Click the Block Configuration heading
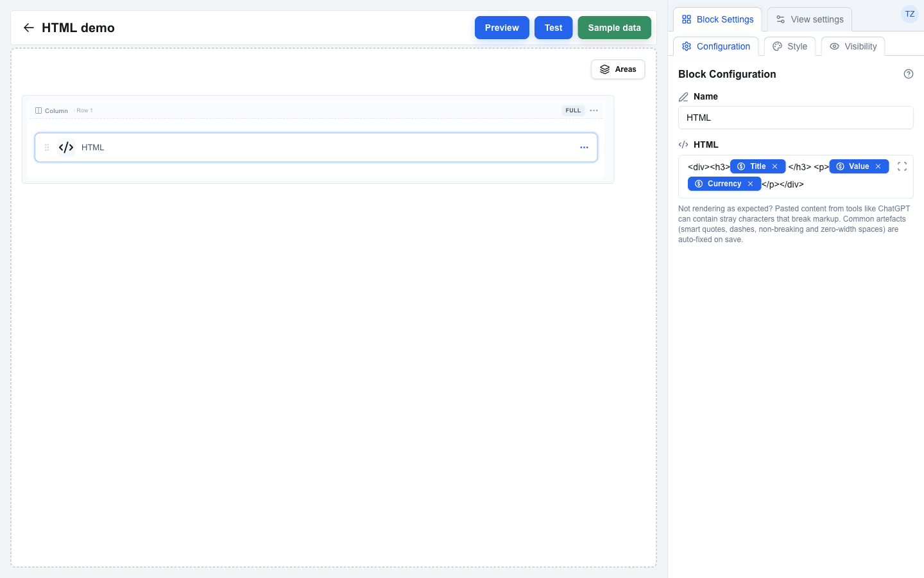Image resolution: width=924 pixels, height=578 pixels. (727, 74)
